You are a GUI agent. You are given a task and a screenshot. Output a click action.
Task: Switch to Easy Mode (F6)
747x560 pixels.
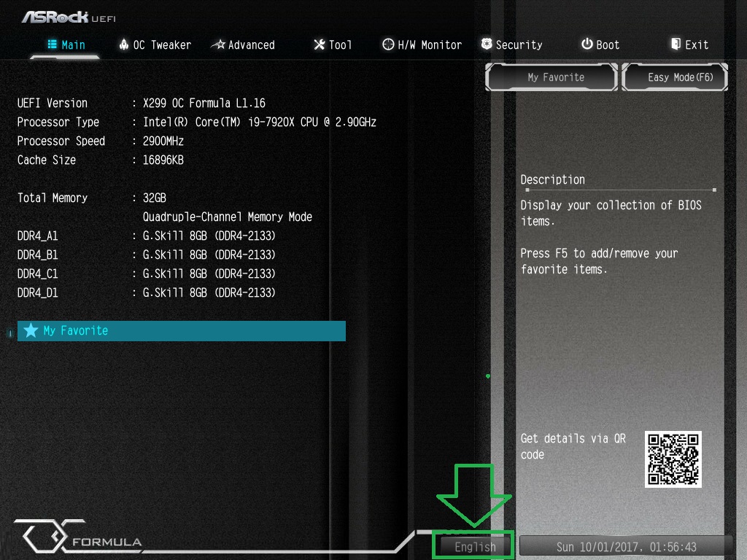click(x=675, y=77)
